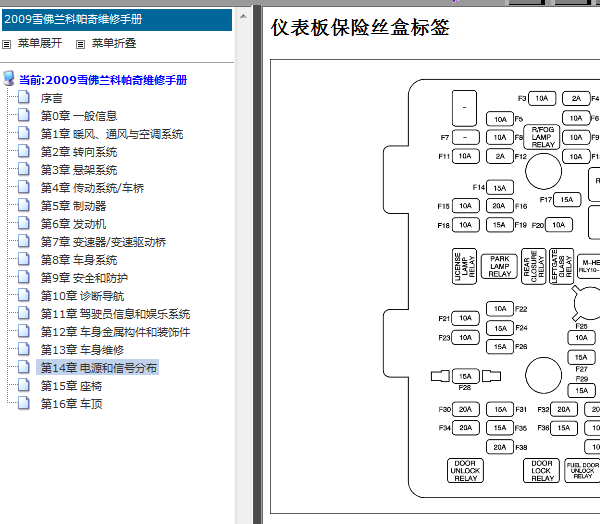
Task: Click page icon next to 第2章 转向系统
Action: click(x=24, y=151)
